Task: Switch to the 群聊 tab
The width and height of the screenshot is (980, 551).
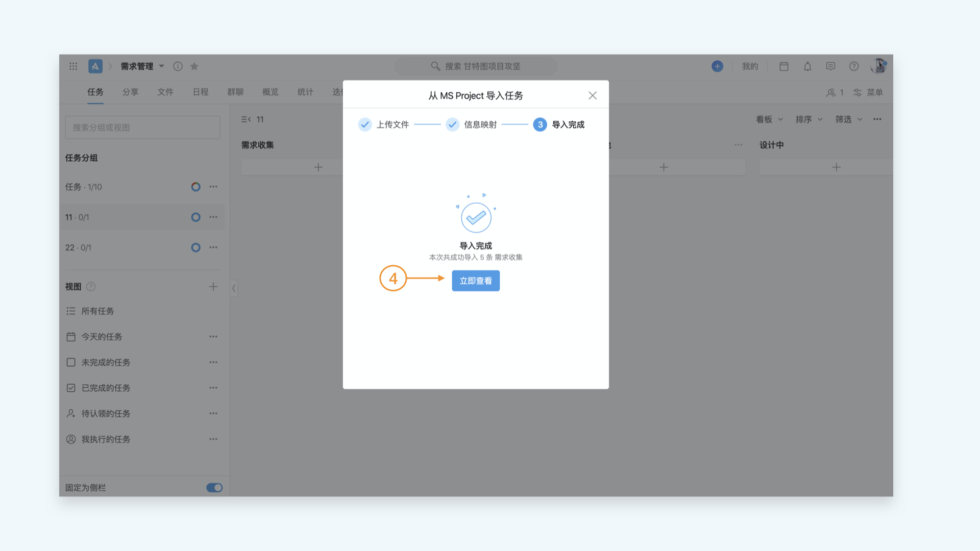Action: (235, 92)
